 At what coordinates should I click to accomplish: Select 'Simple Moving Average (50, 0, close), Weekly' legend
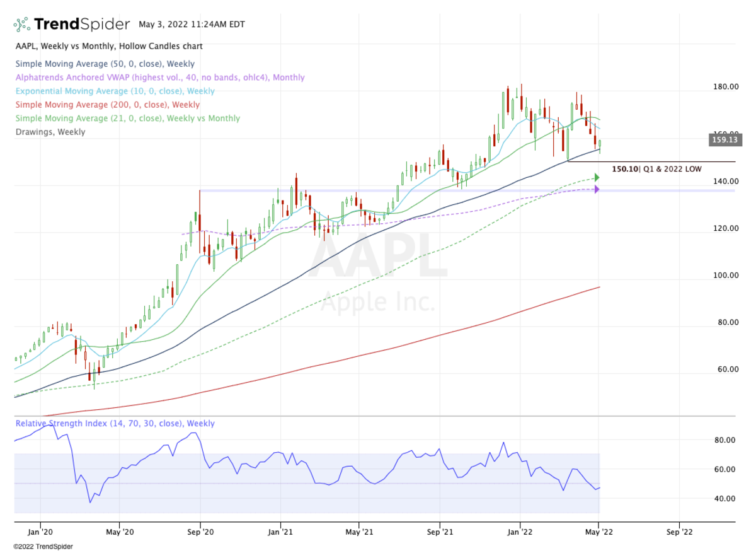(105, 64)
